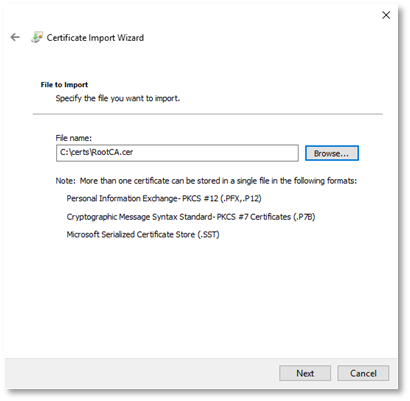This screenshot has width=410, height=401.
Task: Select the File to Import heading
Action: point(64,85)
